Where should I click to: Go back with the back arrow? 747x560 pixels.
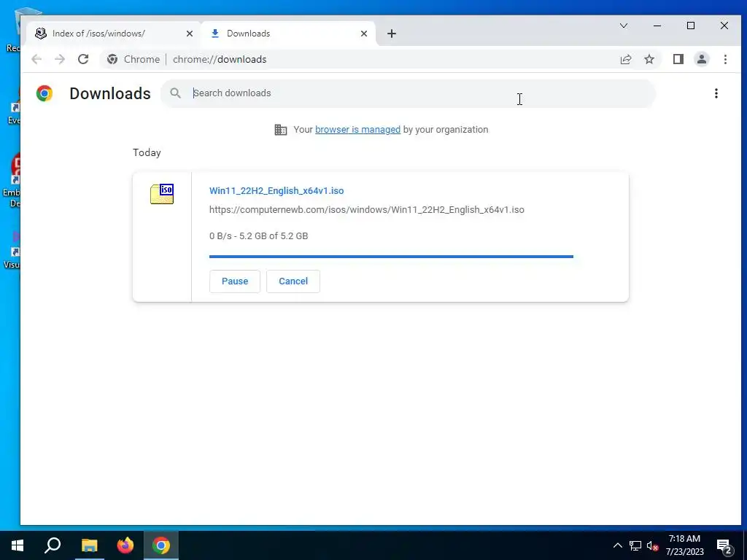tap(36, 59)
